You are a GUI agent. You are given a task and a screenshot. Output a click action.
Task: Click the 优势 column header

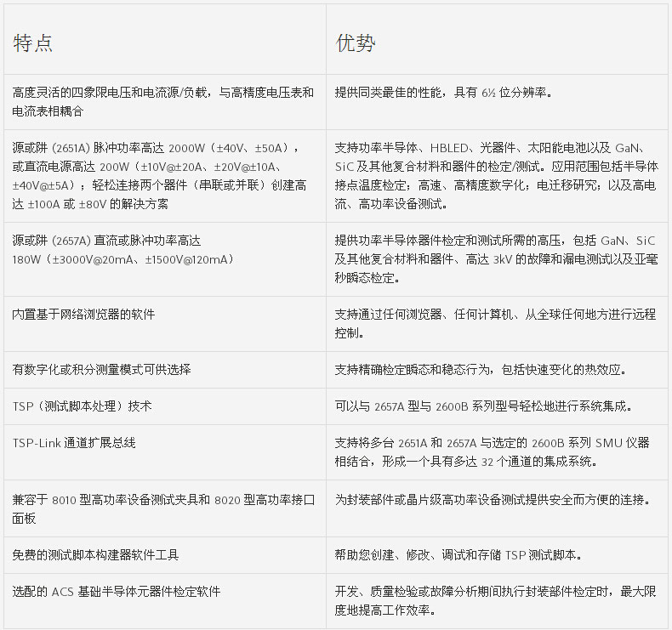[x=356, y=43]
